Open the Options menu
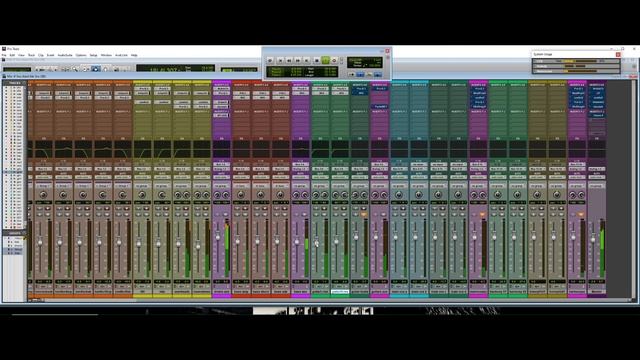Viewport: 640px width, 360px height. [81, 55]
